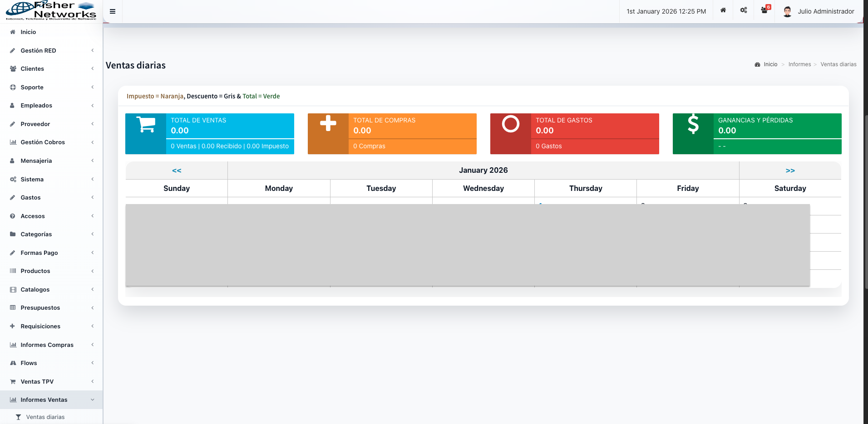Click the plus icon on Total de Compras
The image size is (868, 424).
pyautogui.click(x=328, y=123)
